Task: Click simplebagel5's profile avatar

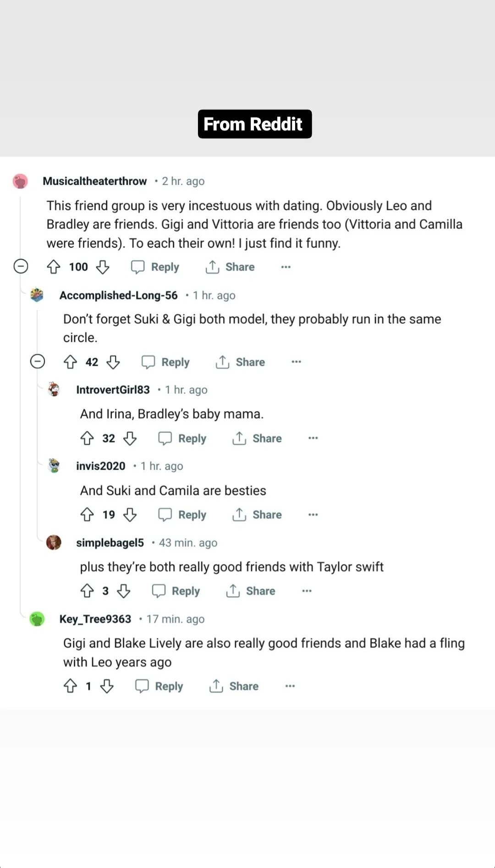Action: 54,542
